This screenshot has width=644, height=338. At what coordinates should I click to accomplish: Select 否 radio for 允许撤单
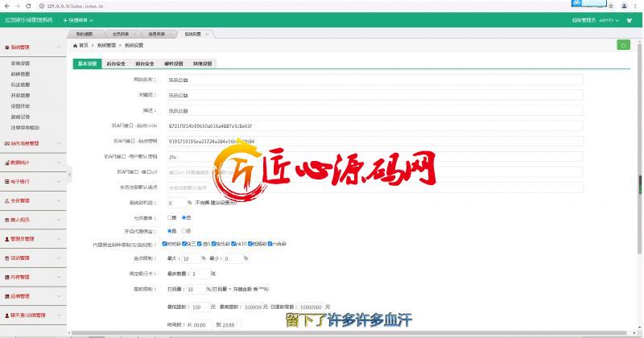tap(184, 217)
